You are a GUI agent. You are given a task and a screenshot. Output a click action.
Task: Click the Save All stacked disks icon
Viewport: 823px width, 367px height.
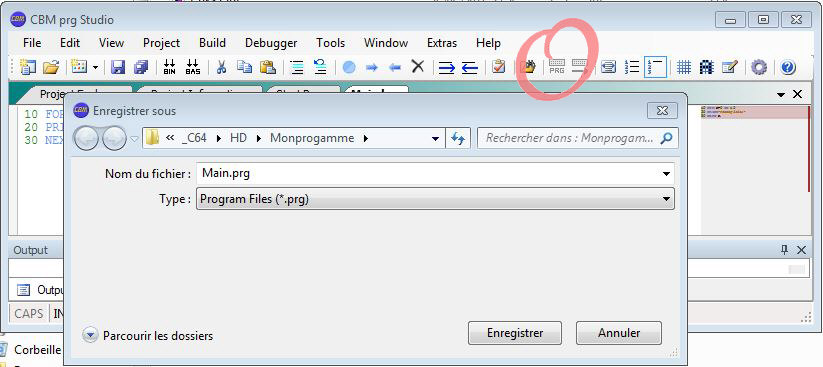point(141,67)
